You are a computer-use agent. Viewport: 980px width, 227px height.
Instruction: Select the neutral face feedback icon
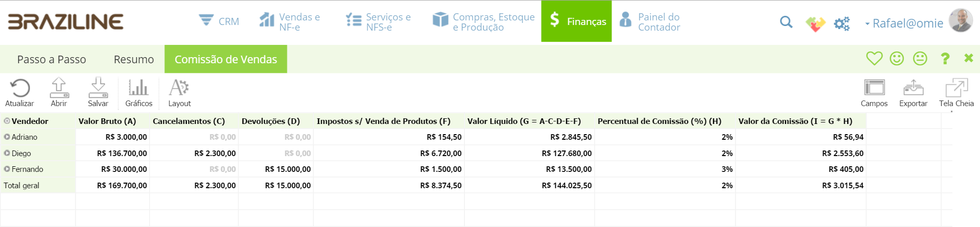pos(920,58)
